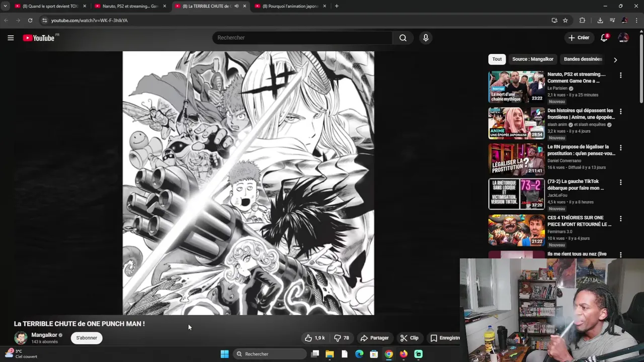Bookmark this page with the star
This screenshot has width=644, height=362.
[x=566, y=20]
